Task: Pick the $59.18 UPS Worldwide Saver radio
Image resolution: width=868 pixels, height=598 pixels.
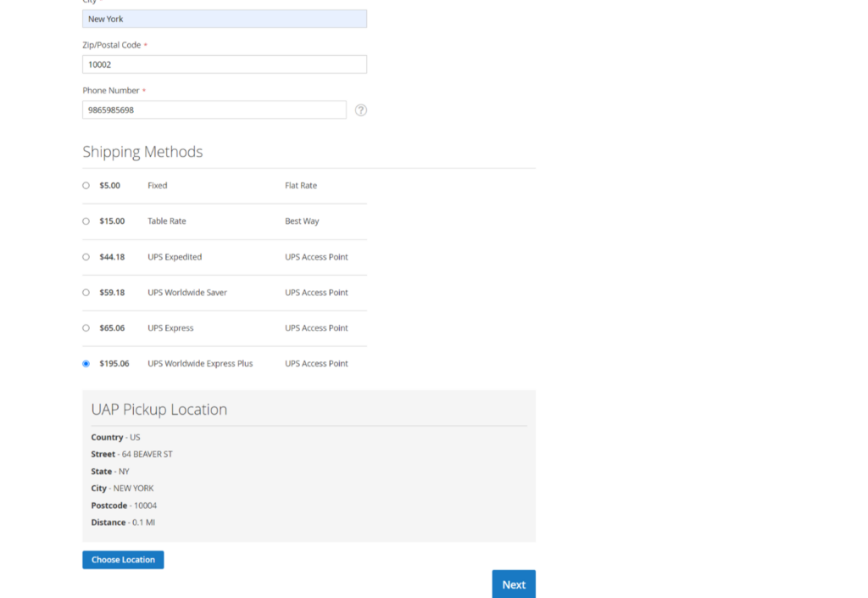Action: pos(86,293)
